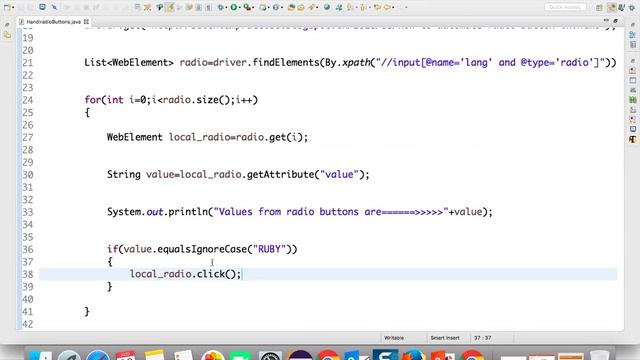Click the for(int i=0;i<radio.size();i++) line
The height and width of the screenshot is (360, 640).
pyautogui.click(x=171, y=100)
